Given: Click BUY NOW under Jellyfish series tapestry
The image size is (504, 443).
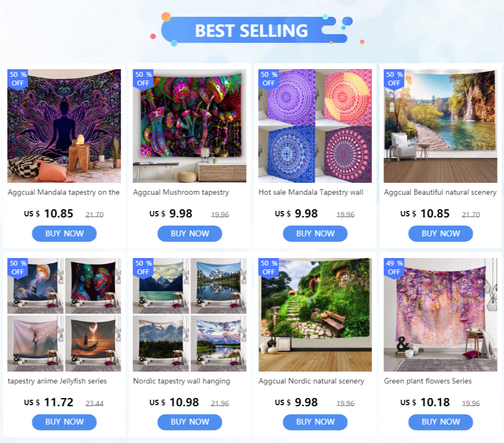Looking at the screenshot, I should (64, 422).
